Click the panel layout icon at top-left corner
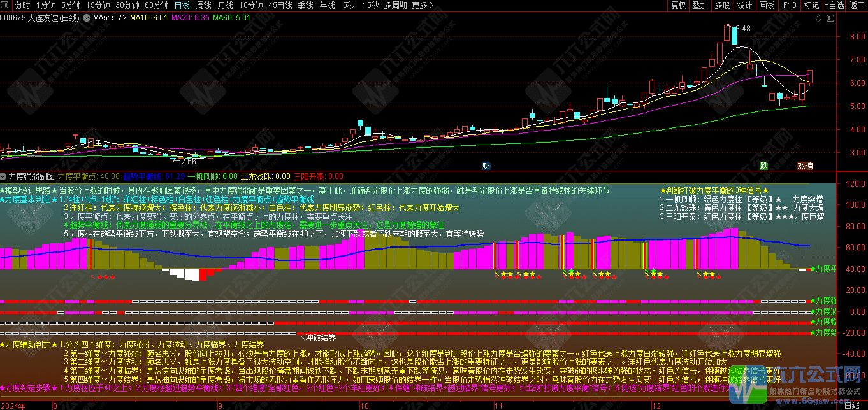Viewport: 868px width, 410px height. [4, 4]
